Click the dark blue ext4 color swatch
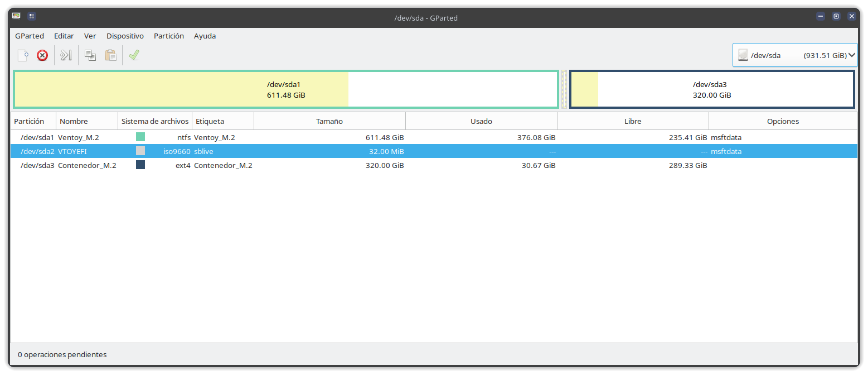This screenshot has width=868, height=375. pos(140,165)
